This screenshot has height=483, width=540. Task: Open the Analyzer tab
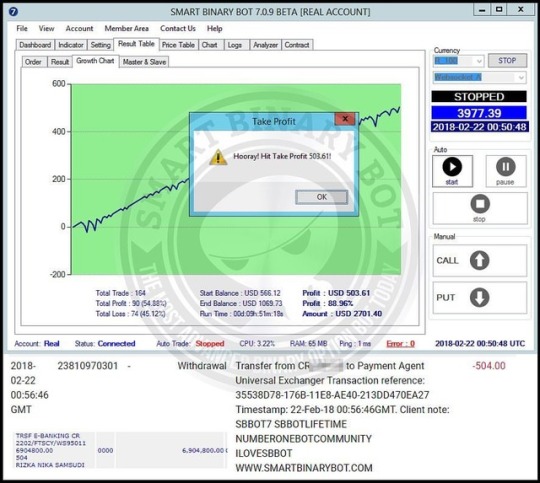(265, 45)
